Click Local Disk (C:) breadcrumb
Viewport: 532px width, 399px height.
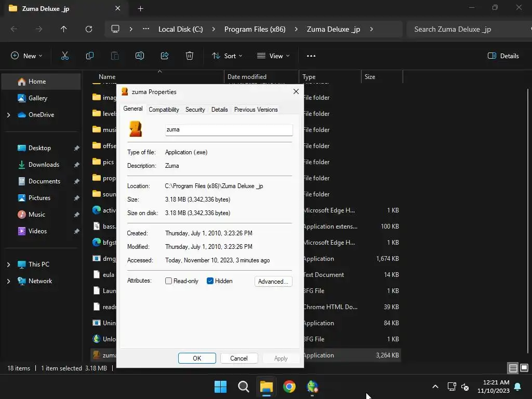pos(180,29)
